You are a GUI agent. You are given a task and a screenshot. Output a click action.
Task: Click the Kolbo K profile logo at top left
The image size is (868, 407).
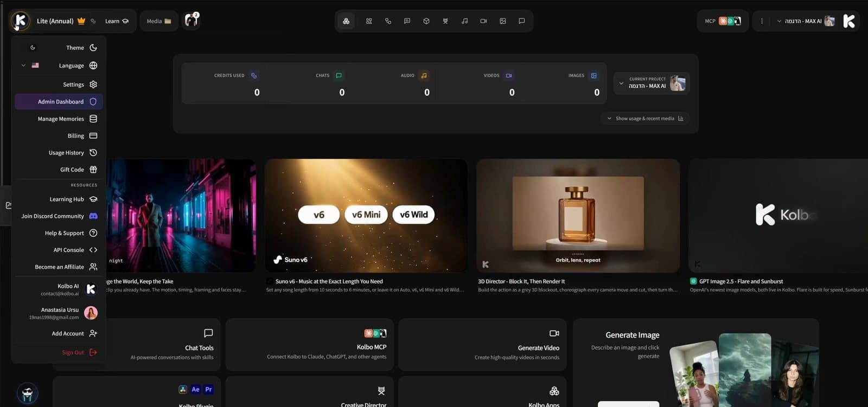[21, 21]
